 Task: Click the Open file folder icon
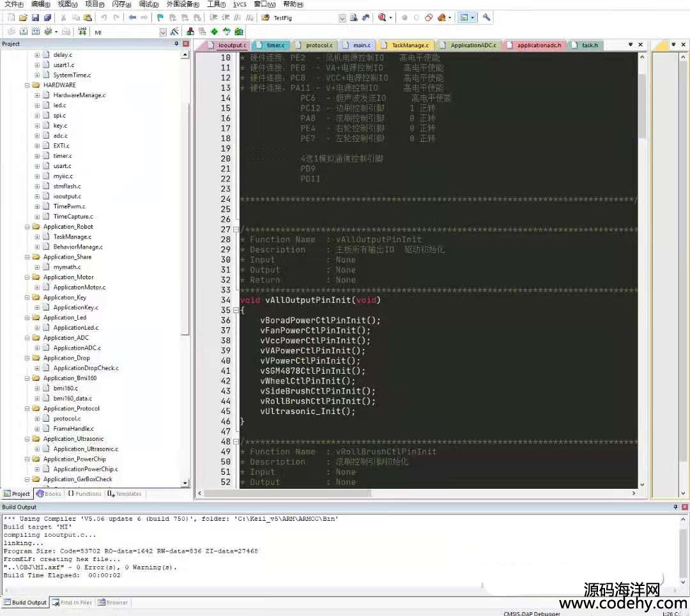(x=24, y=18)
